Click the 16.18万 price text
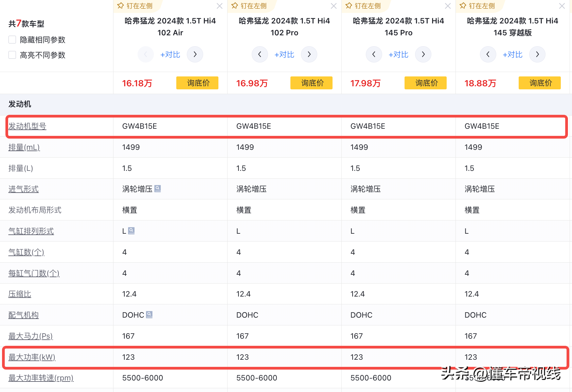Viewport: 572px width, 392px height. [x=137, y=83]
